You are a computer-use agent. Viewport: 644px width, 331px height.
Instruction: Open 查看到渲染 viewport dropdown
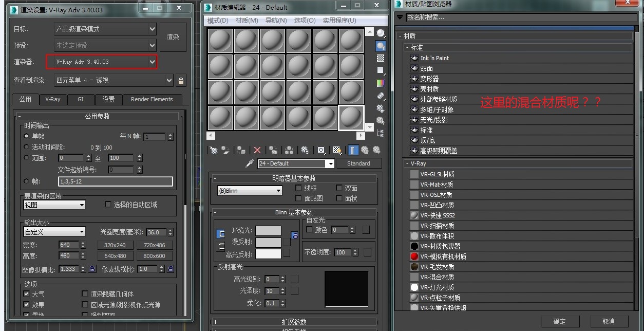pyautogui.click(x=114, y=80)
